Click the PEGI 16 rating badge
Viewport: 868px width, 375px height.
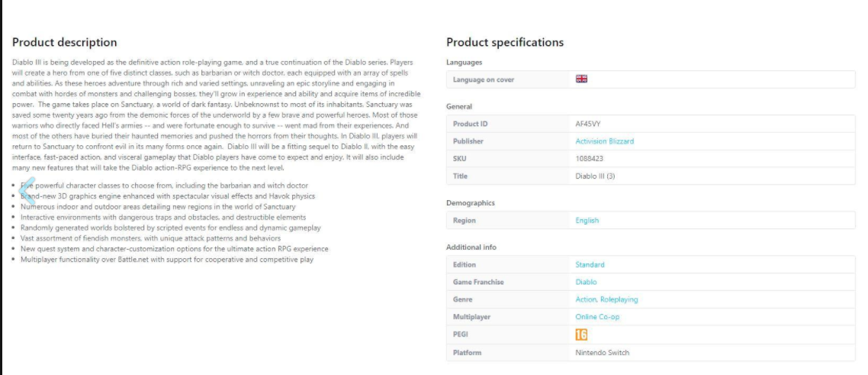[x=581, y=335]
